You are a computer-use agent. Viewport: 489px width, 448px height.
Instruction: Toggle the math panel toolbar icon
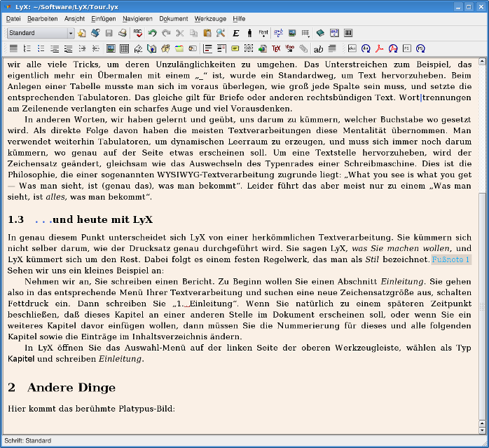(x=334, y=33)
